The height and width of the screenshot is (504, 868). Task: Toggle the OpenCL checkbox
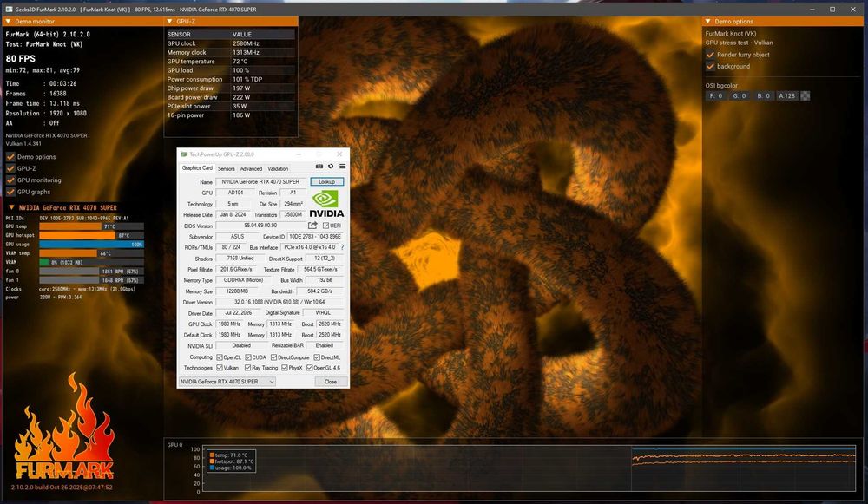(220, 357)
